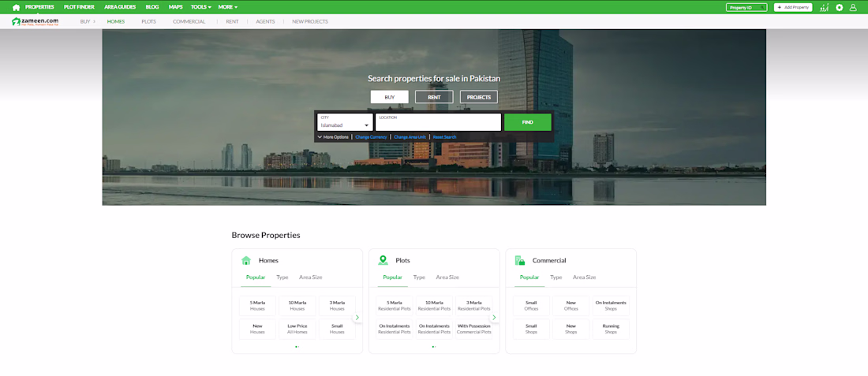Open Properties in top navigation
Screen dimensions: 868x376
(x=39, y=7)
